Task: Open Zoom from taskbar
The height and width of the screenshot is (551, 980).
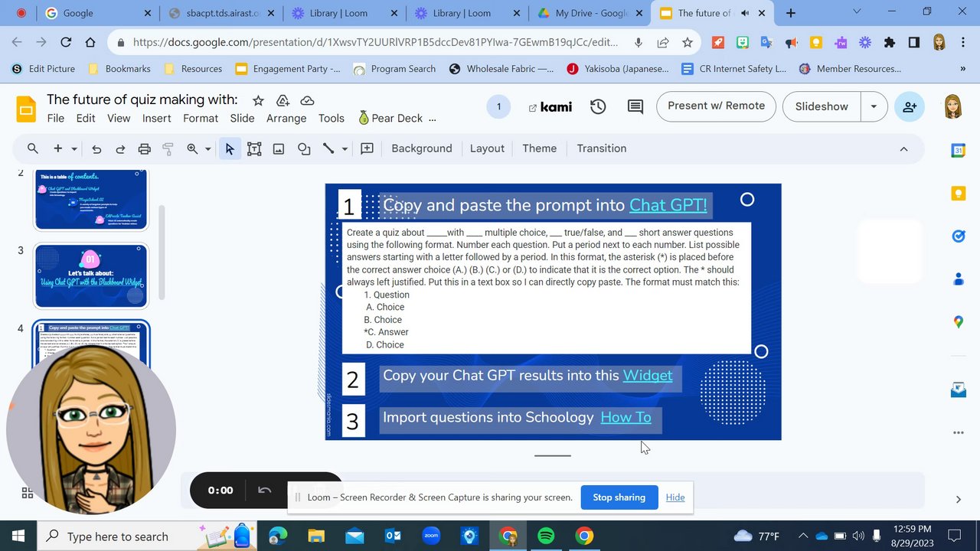Action: click(x=431, y=536)
